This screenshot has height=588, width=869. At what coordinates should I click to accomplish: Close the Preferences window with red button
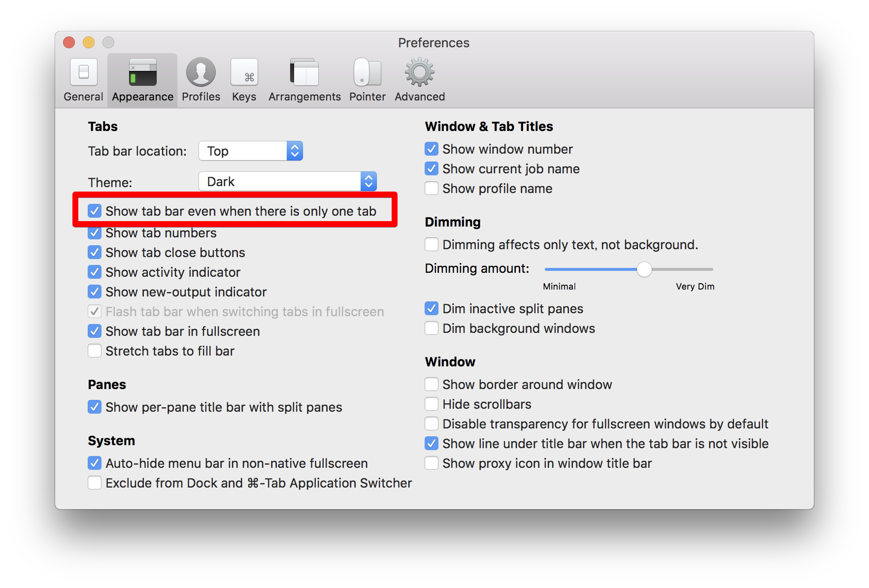pyautogui.click(x=69, y=42)
